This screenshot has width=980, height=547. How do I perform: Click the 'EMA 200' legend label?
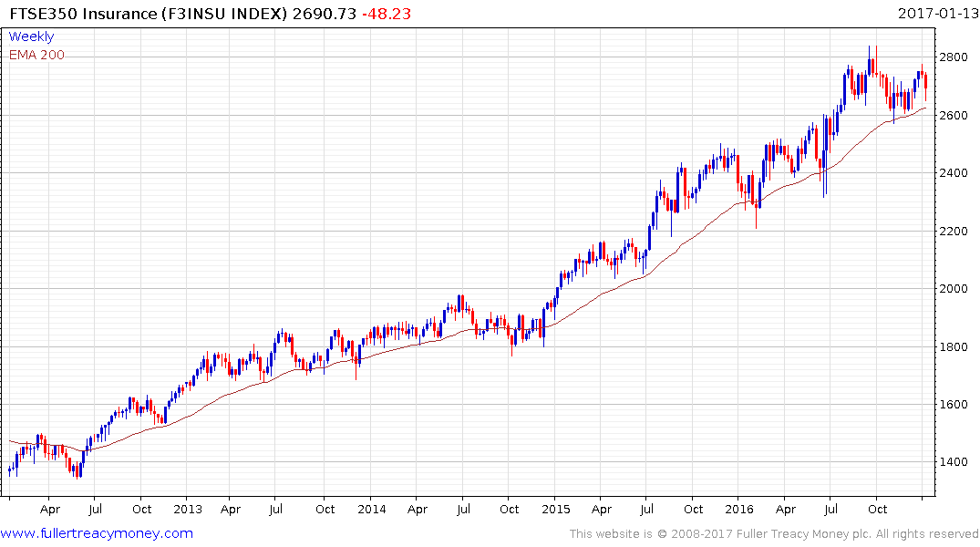point(36,55)
